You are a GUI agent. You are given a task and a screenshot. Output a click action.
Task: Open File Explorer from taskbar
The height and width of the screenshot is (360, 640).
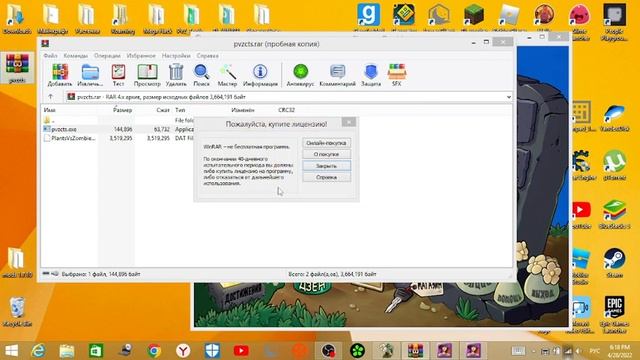coord(67,351)
